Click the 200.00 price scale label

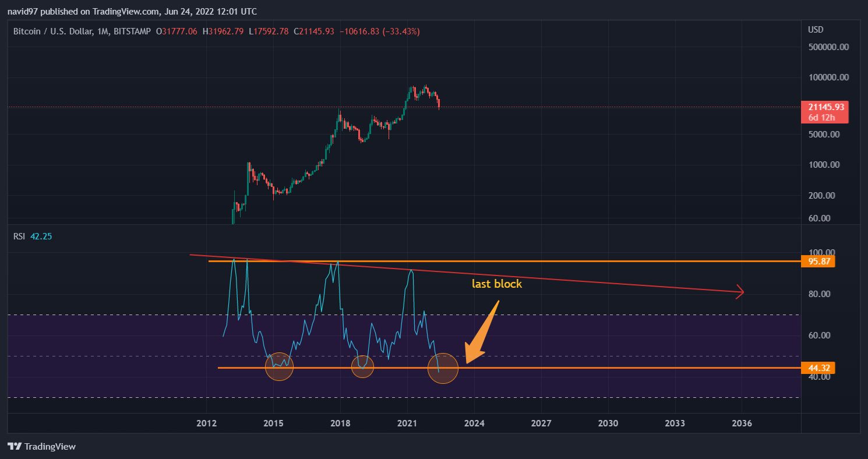[821, 196]
